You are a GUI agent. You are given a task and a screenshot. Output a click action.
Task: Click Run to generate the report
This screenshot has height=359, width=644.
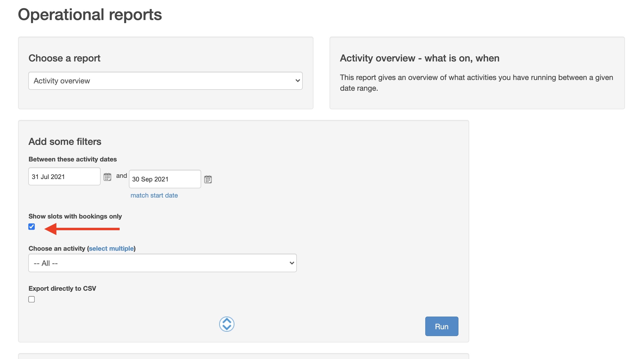[x=441, y=326]
